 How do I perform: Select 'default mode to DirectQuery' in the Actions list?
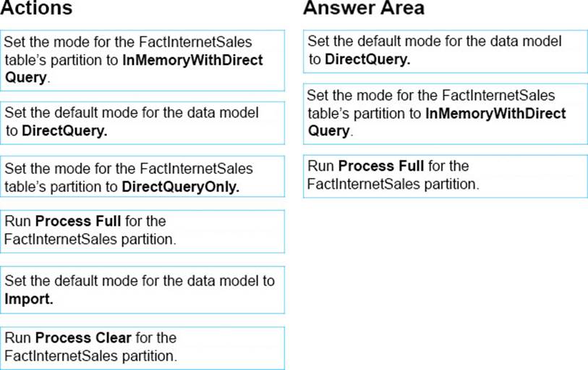point(142,122)
